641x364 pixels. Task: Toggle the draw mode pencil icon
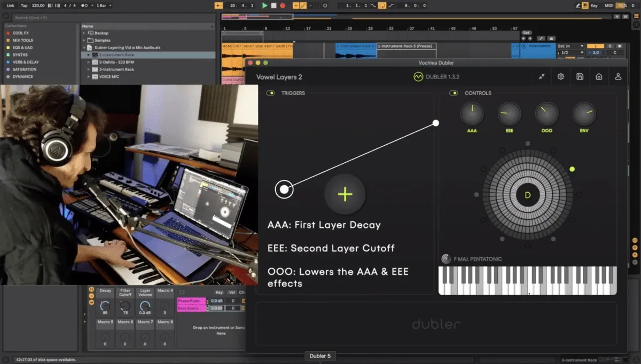578,5
